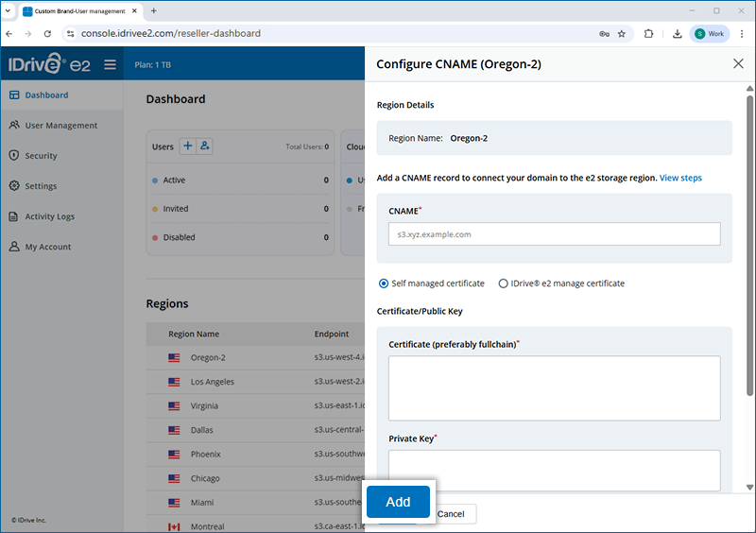This screenshot has height=533, width=756.
Task: Click the Chicago region name
Action: point(205,478)
